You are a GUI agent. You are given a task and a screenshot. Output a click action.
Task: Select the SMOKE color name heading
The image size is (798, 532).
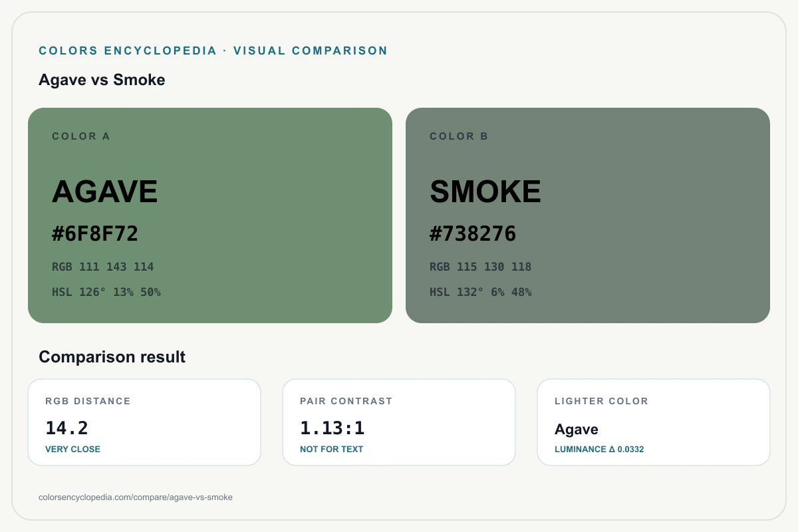[485, 192]
